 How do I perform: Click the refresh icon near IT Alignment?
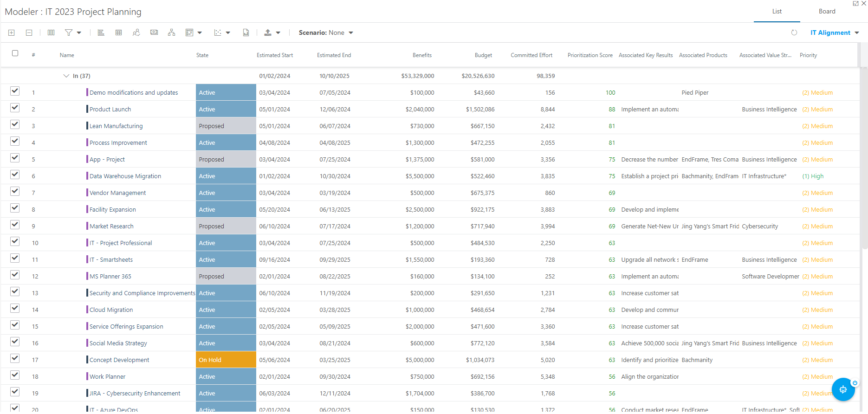(x=794, y=32)
